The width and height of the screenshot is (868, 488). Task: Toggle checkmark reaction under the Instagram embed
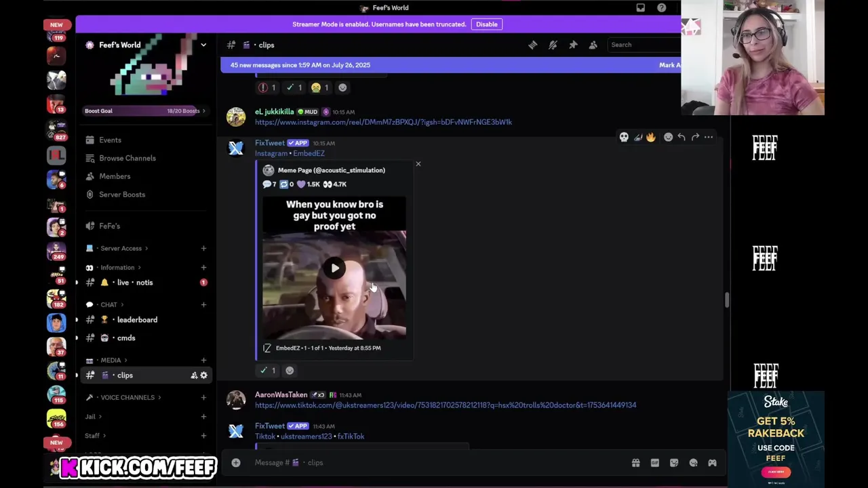pyautogui.click(x=267, y=370)
